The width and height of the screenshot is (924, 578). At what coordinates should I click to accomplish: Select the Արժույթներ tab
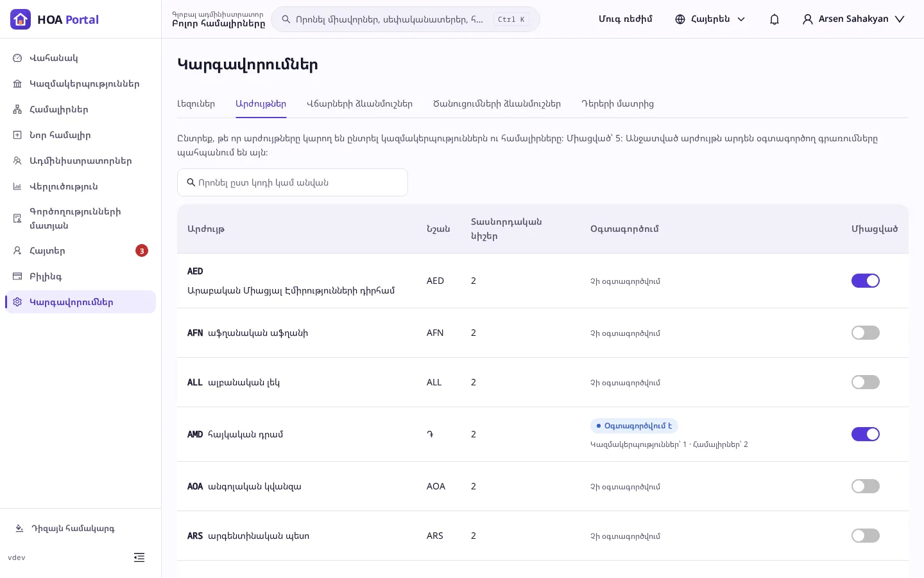pos(261,103)
